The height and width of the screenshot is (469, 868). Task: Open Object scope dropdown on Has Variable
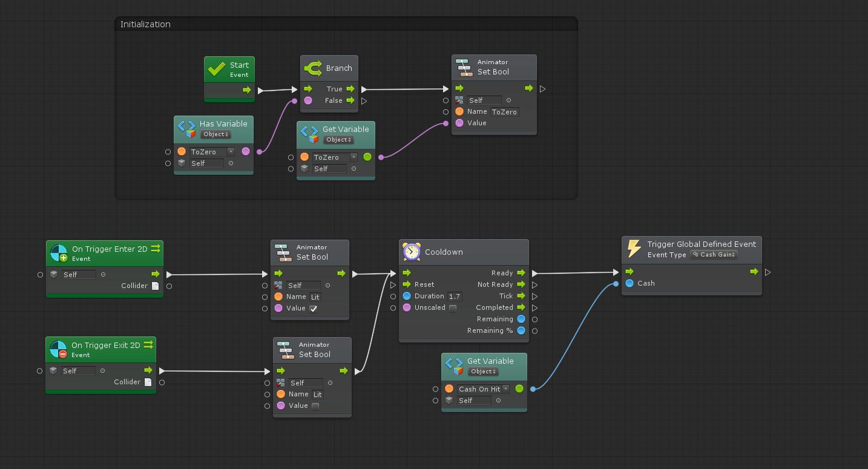pyautogui.click(x=215, y=134)
